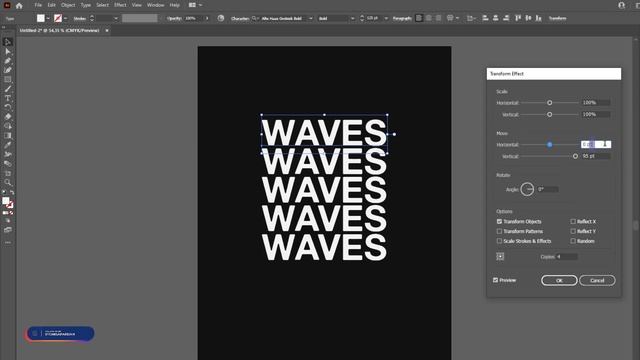Align paragraph right in the control bar

pos(439,18)
